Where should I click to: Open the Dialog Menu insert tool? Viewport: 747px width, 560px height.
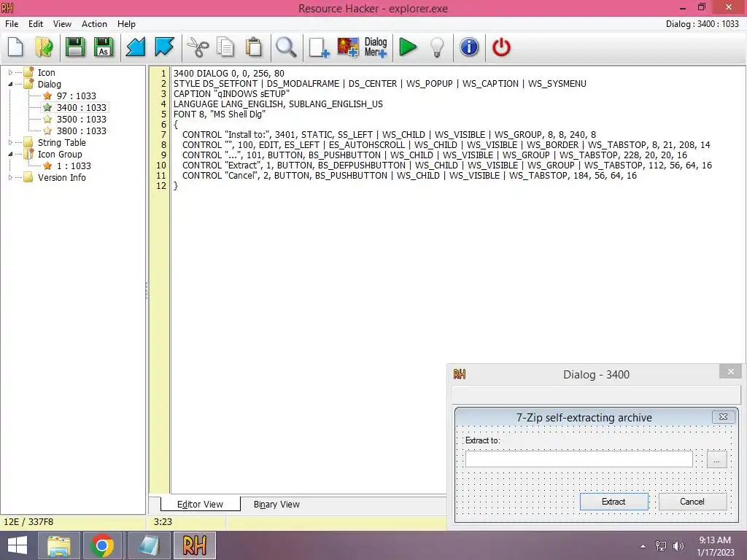tap(376, 47)
